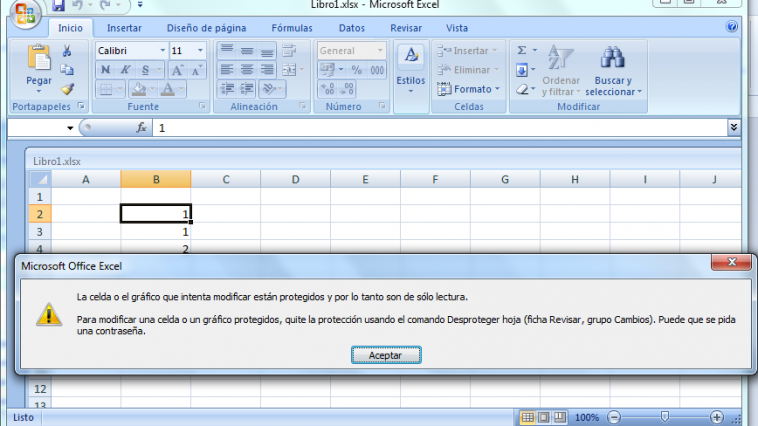Decrease decimal places icon
758x426 pixels.
coord(347,89)
